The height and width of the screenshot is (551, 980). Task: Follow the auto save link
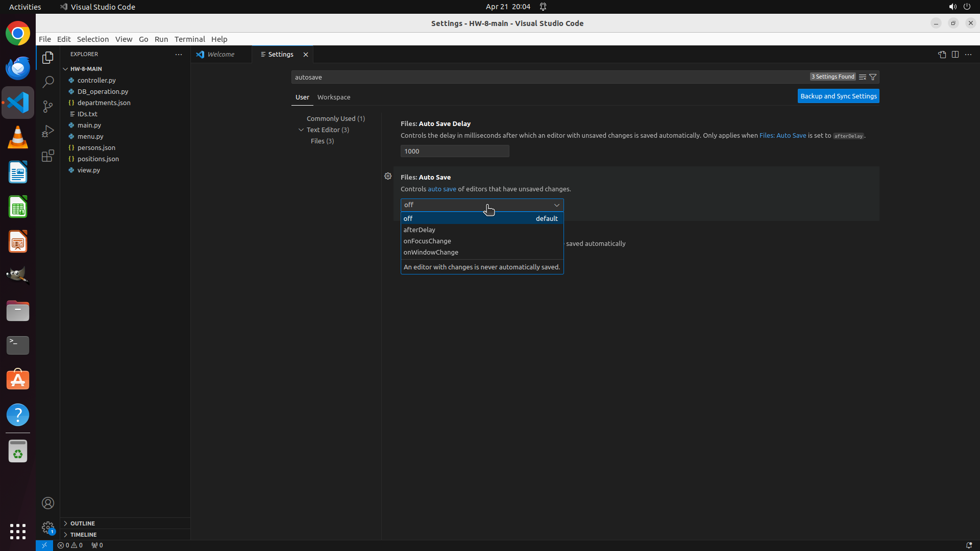pos(442,189)
